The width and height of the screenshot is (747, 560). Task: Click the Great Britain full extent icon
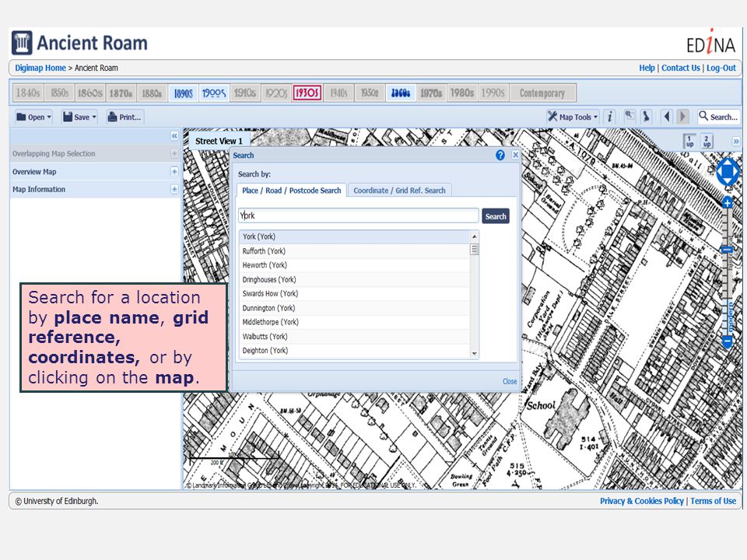tap(646, 116)
